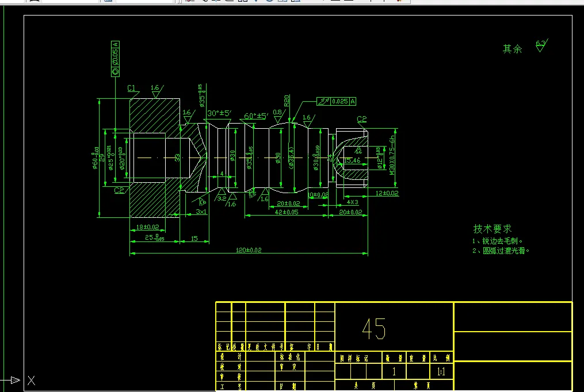Image resolution: width=584 pixels, height=392 pixels.
Task: Click the scale value 1:1
Action: point(441,371)
